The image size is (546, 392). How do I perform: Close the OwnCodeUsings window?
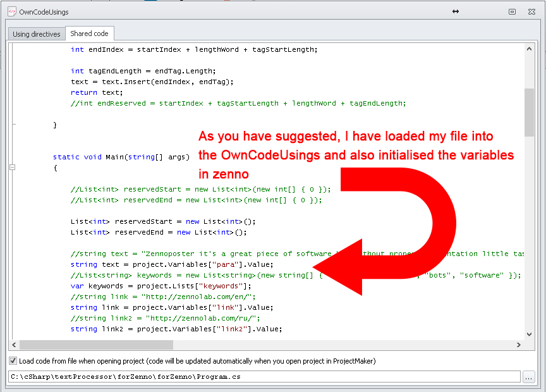[531, 11]
